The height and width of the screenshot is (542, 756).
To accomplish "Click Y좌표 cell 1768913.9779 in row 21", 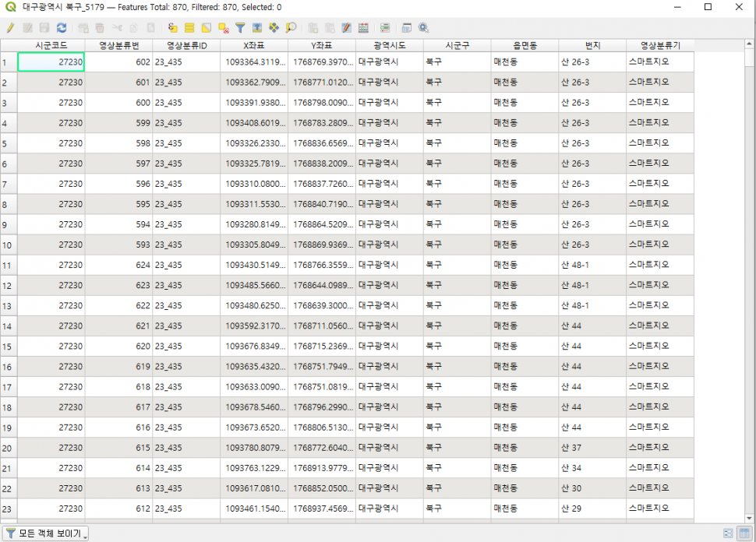I will 322,468.
